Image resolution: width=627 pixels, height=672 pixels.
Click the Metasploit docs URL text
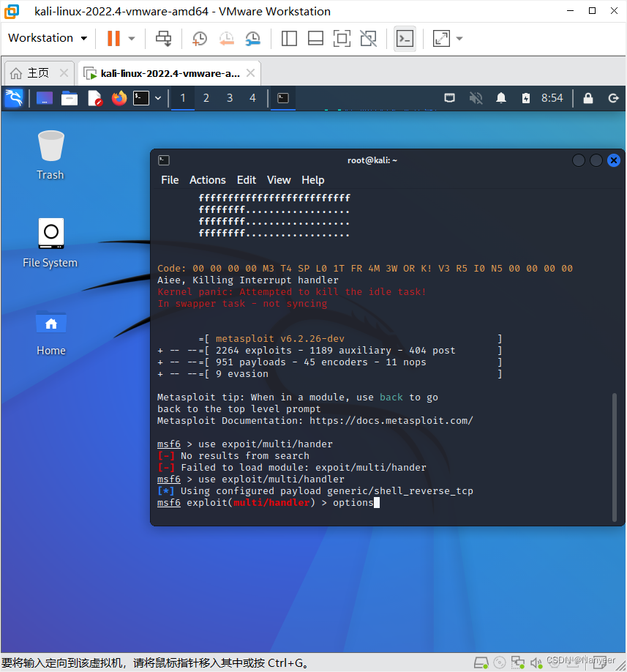(x=391, y=421)
